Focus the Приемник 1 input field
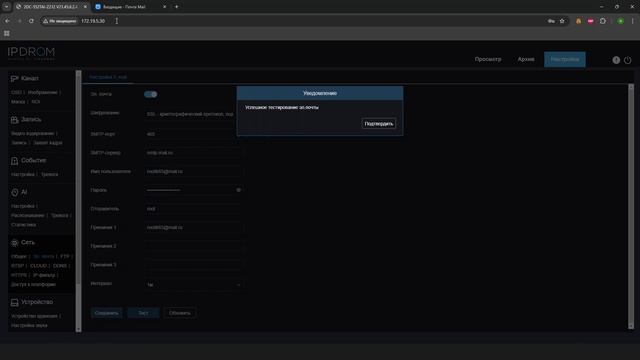Viewport: 640px width, 360px height. pos(193,227)
